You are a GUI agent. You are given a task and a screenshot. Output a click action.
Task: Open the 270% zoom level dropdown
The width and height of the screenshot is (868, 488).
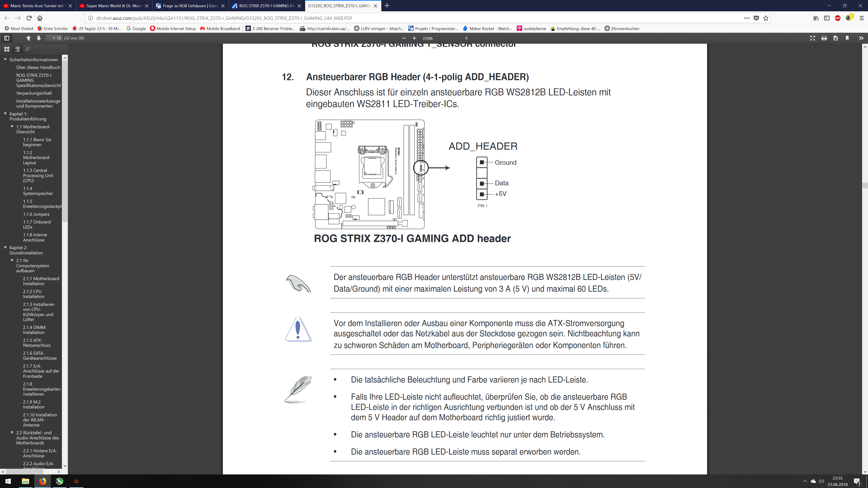[445, 38]
